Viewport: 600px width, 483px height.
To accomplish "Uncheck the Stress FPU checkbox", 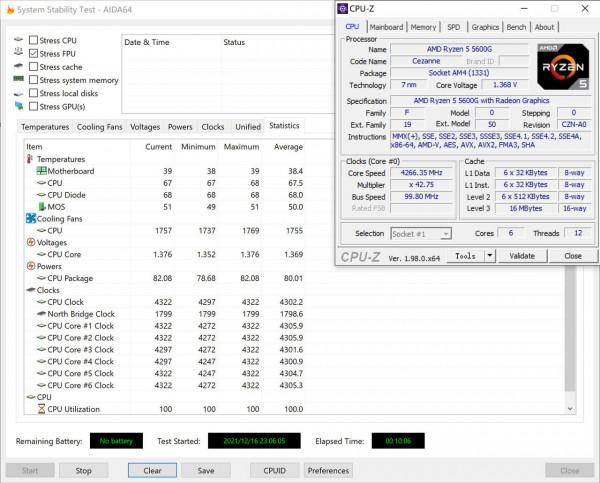I will click(x=34, y=53).
